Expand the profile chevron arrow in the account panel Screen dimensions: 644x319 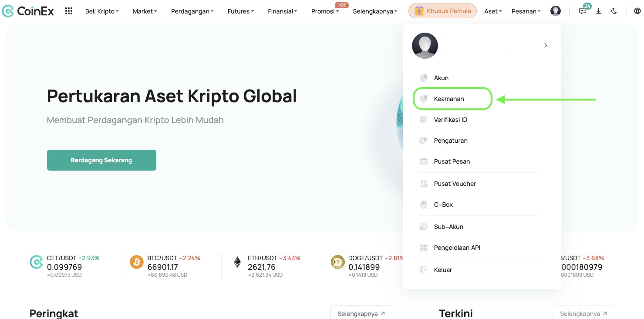pos(546,45)
